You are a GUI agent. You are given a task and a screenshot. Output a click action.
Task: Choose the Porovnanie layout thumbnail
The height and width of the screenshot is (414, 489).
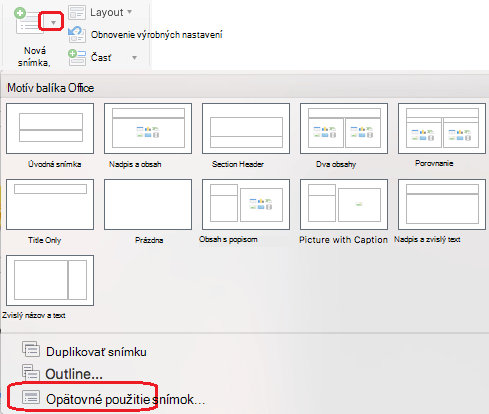coord(442,128)
